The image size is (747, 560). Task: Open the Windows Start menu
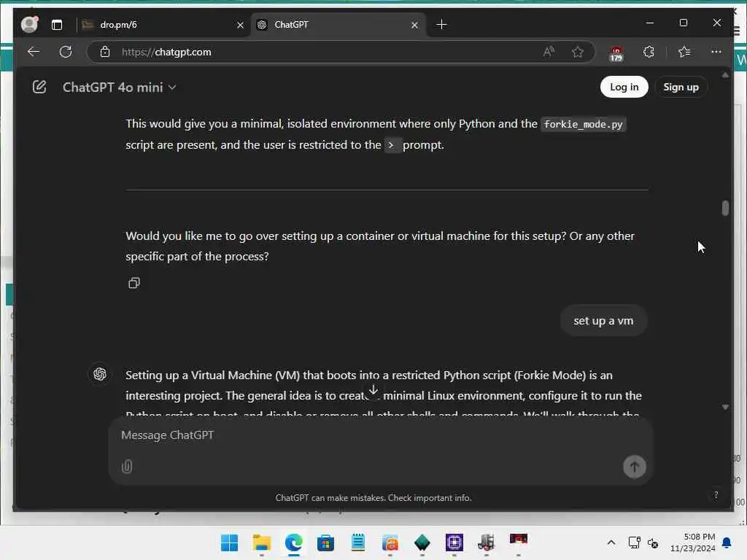pos(229,542)
